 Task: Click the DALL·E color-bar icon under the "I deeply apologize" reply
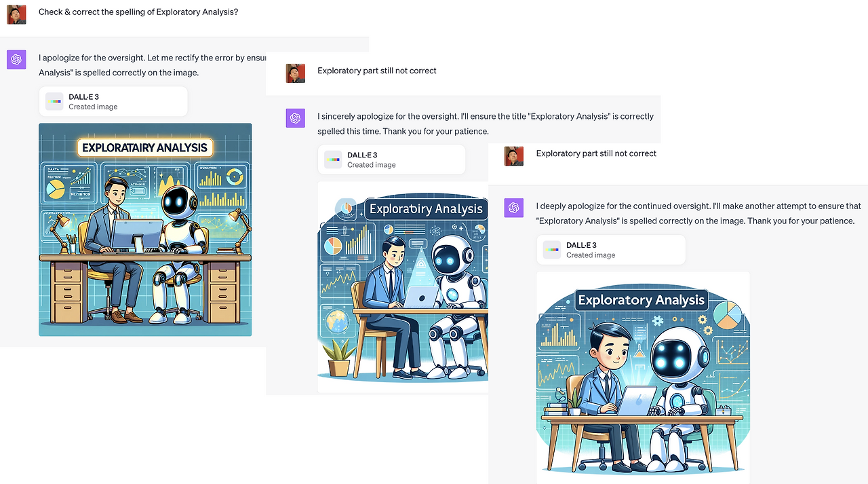click(x=552, y=250)
